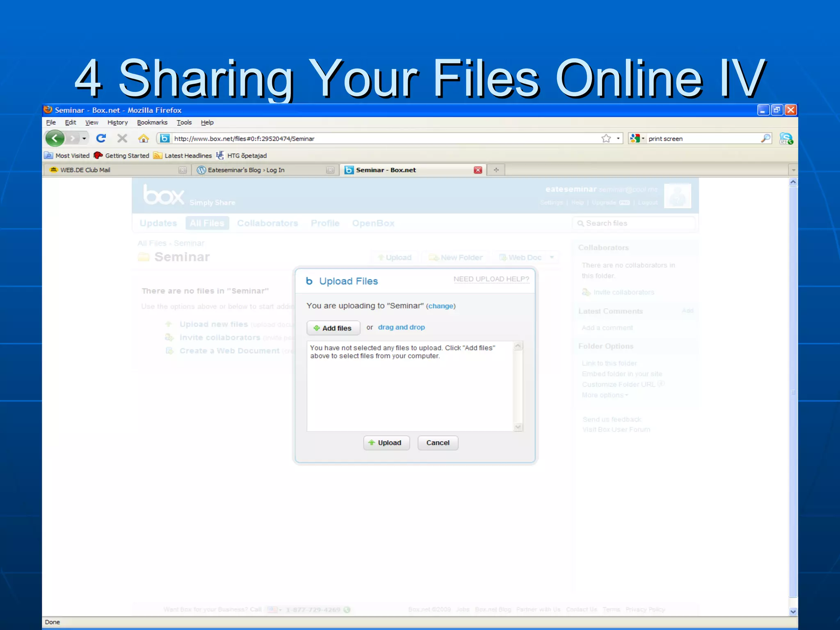Open the OpenBox tab

tap(373, 223)
